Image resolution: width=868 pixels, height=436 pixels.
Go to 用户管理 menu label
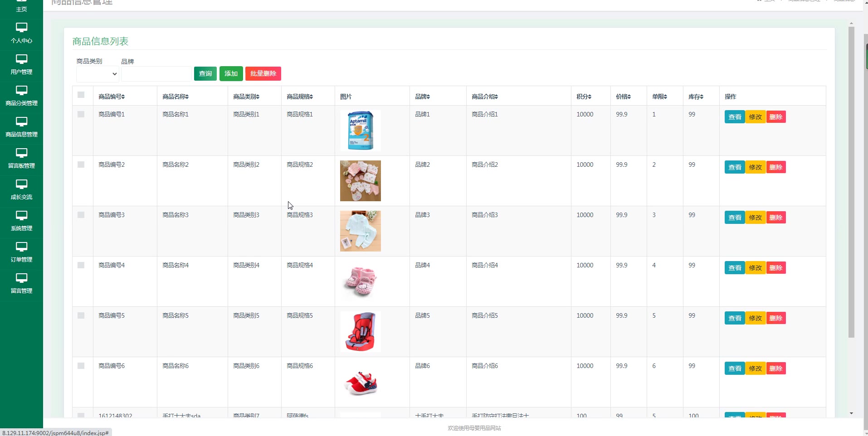21,72
